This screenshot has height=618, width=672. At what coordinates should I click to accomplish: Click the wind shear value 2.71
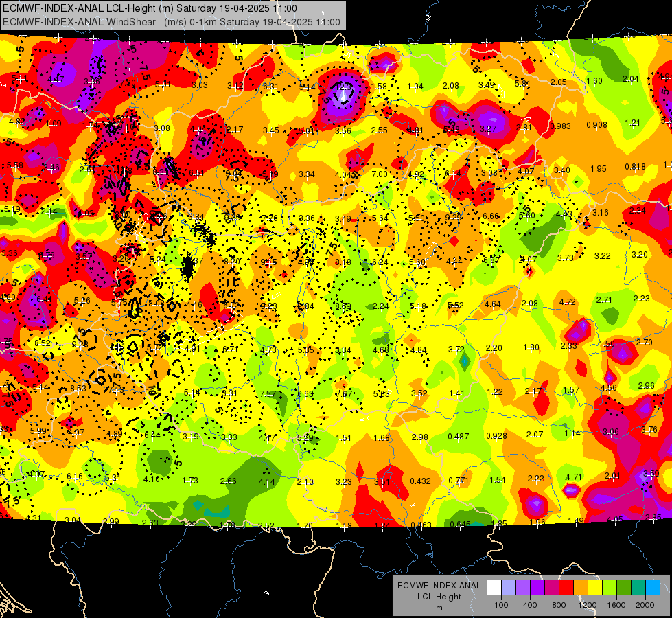(604, 300)
